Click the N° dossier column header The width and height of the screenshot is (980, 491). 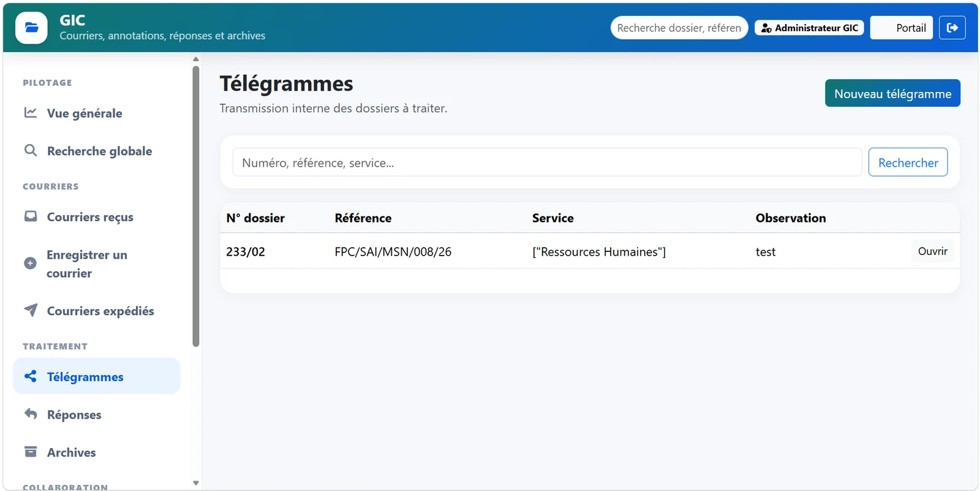pos(255,218)
